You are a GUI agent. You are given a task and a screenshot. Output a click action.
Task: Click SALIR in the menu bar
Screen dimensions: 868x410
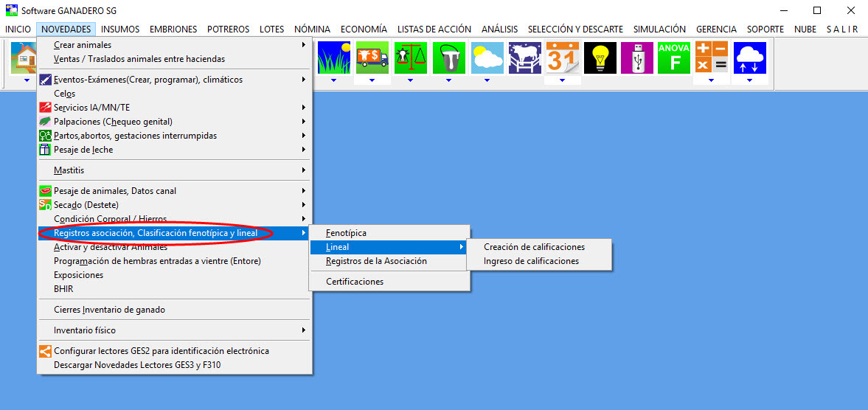pyautogui.click(x=841, y=29)
